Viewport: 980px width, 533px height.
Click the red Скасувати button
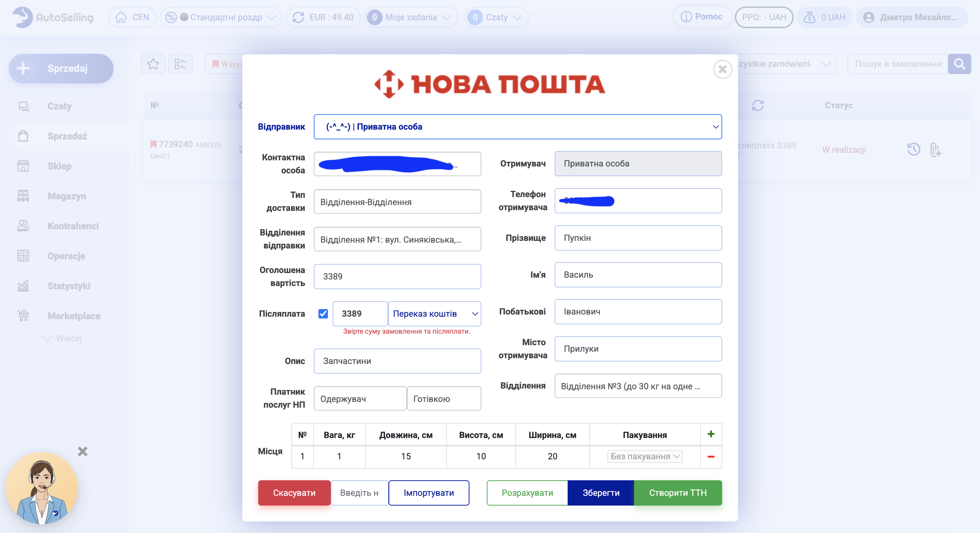[294, 493]
